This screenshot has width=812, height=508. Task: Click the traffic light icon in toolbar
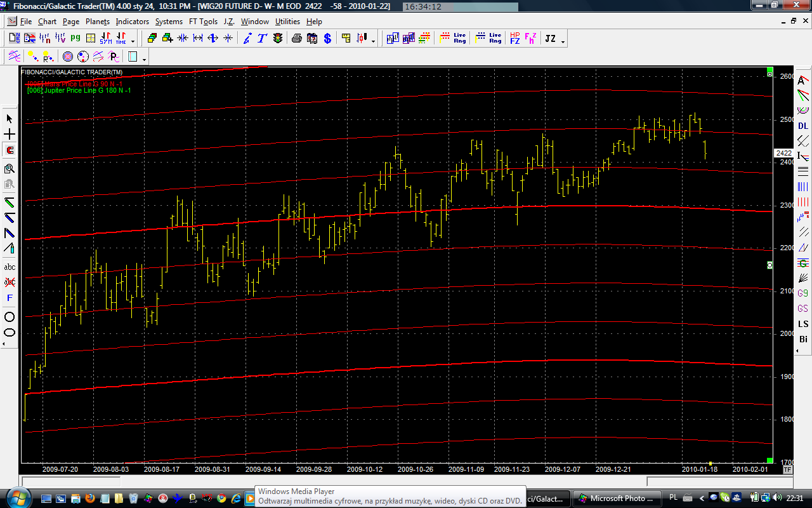(x=278, y=39)
